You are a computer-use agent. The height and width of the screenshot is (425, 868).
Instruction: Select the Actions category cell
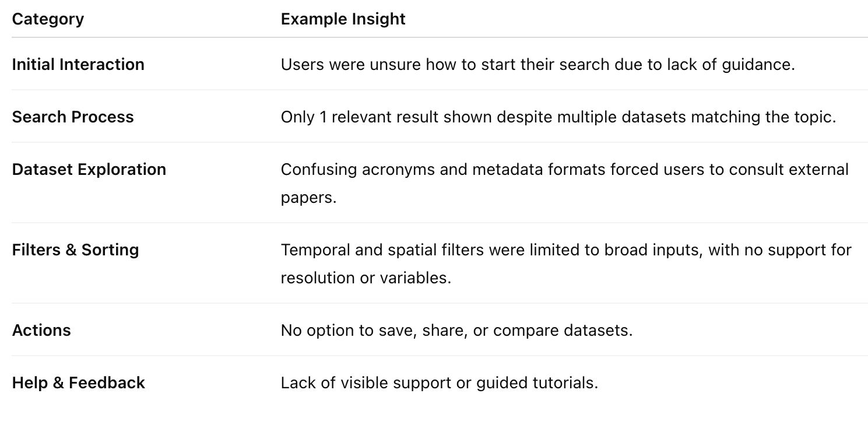click(x=41, y=330)
